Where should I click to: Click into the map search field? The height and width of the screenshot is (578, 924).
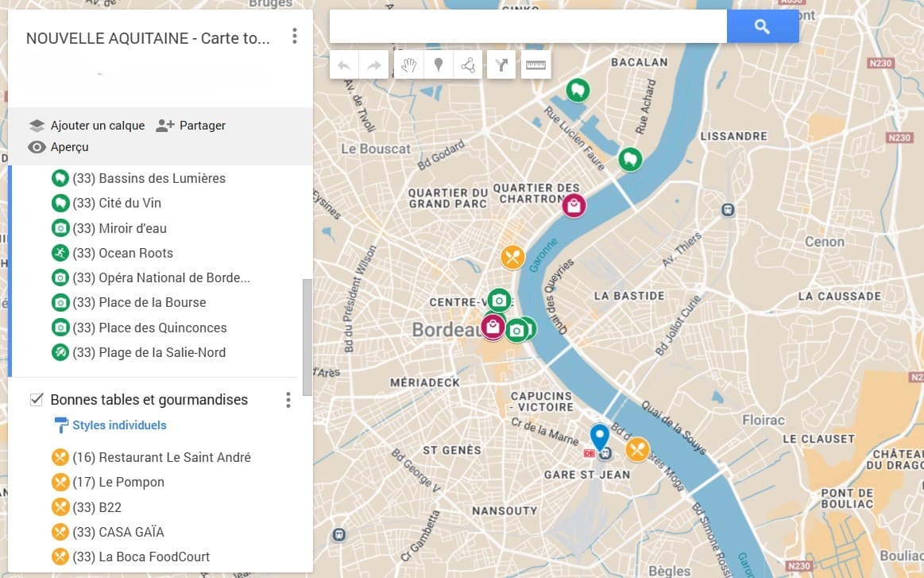coord(528,26)
